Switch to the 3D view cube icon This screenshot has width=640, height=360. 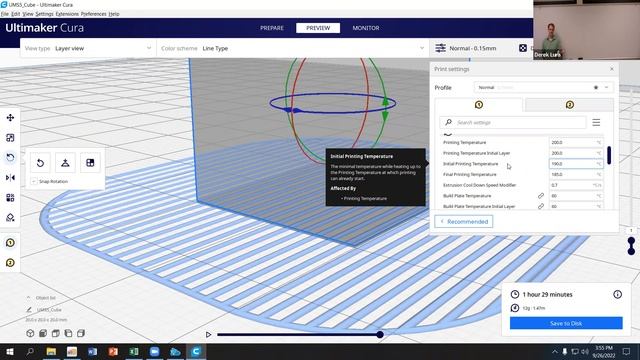(x=30, y=333)
